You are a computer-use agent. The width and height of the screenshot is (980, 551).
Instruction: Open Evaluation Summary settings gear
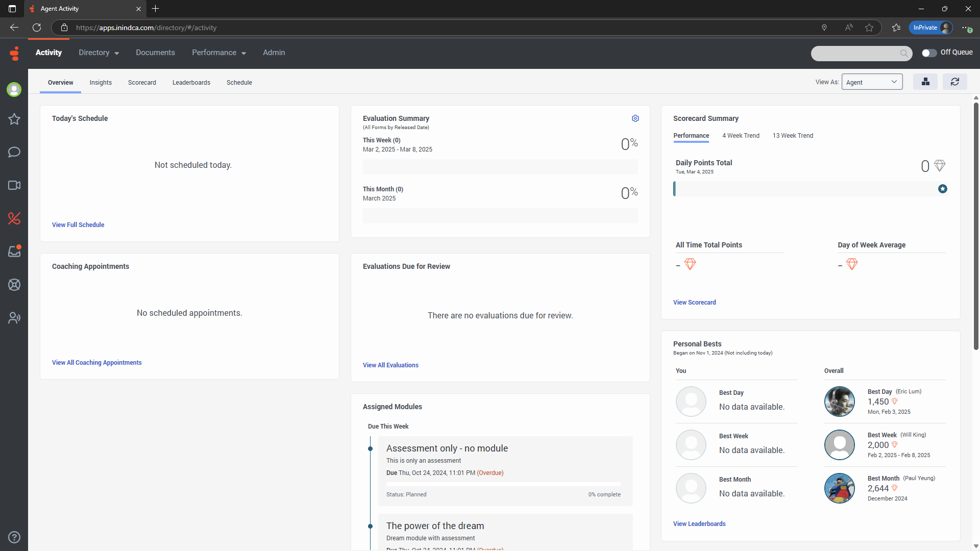point(635,118)
